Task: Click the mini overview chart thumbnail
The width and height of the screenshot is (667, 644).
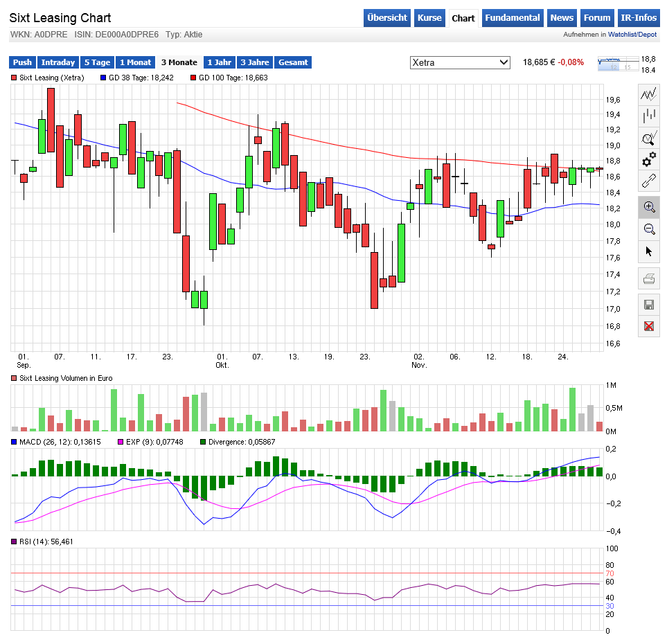Action: pos(618,64)
